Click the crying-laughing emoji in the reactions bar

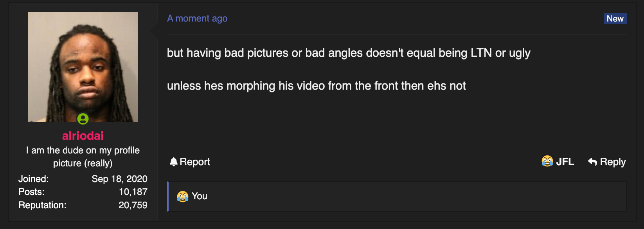point(182,196)
